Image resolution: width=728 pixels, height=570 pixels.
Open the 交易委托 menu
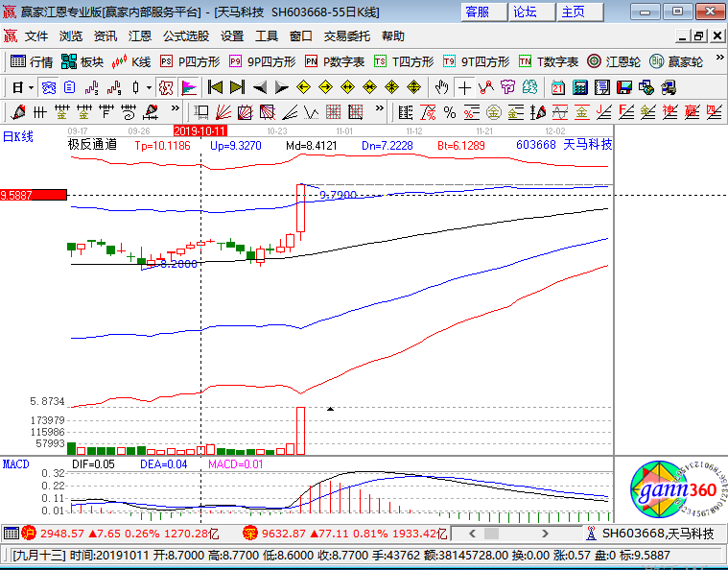click(x=347, y=36)
